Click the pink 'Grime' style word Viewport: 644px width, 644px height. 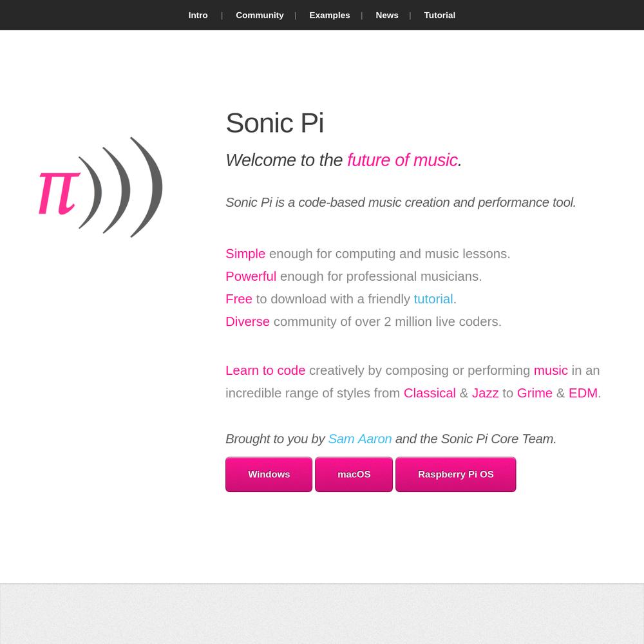pyautogui.click(x=535, y=393)
